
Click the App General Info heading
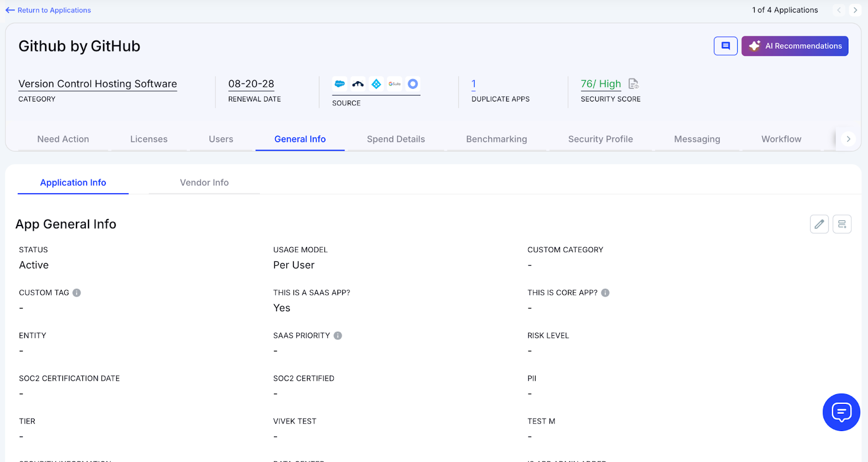[x=66, y=224]
